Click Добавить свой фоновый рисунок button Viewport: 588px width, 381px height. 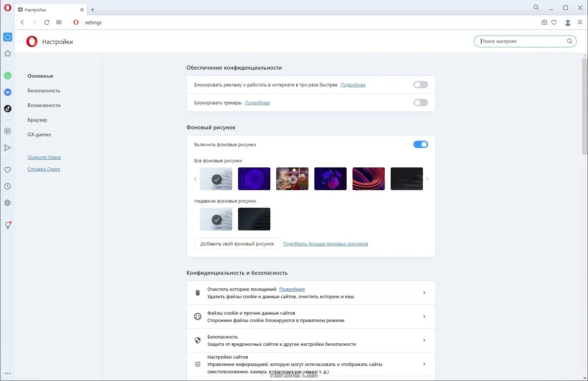(x=237, y=244)
